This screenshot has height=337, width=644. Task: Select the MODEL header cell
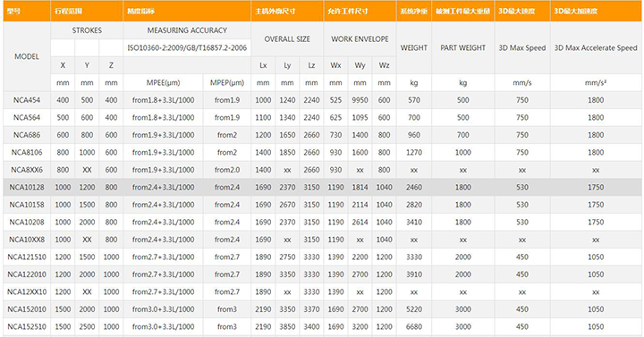pyautogui.click(x=27, y=56)
